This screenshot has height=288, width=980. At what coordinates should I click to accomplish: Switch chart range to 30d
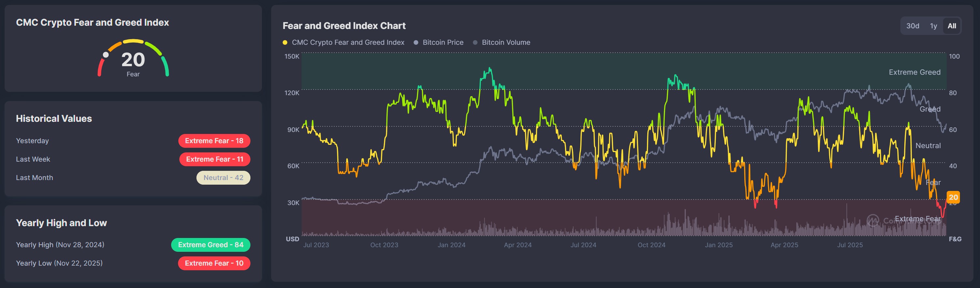click(x=912, y=26)
